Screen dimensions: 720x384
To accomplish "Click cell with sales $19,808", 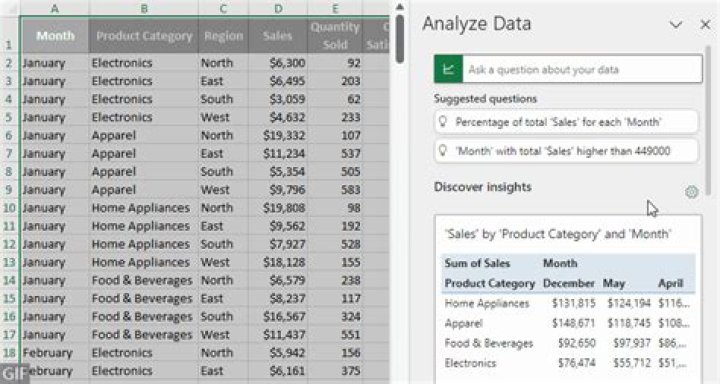I will [x=278, y=208].
